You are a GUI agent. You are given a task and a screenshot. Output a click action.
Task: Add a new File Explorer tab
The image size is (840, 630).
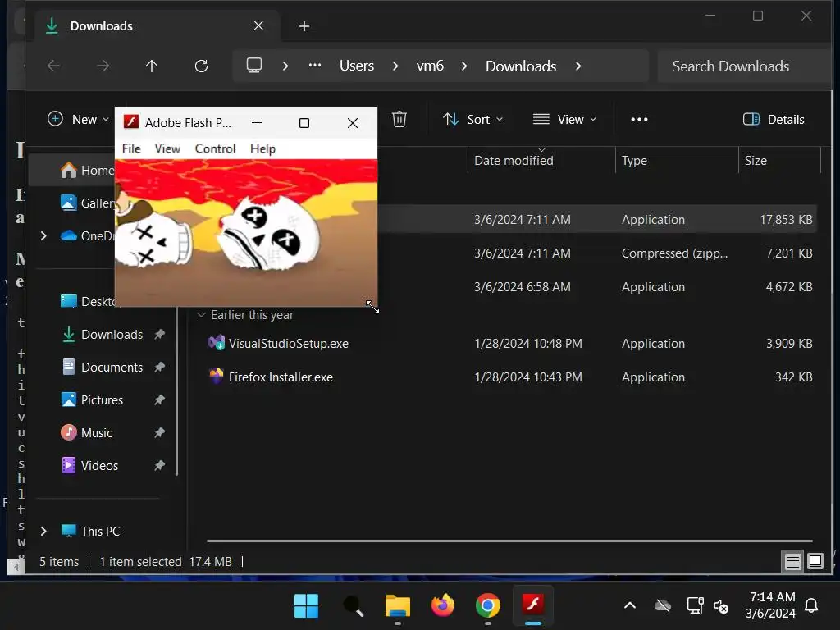tap(304, 26)
